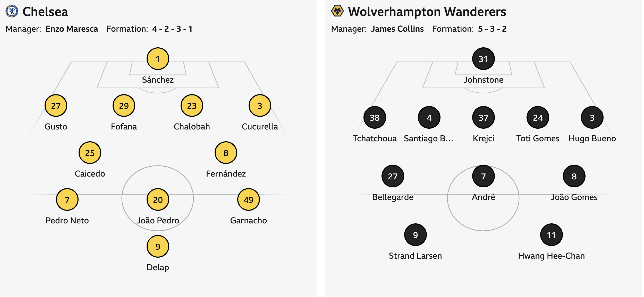
Task: Click the James Collins manager name
Action: point(397,29)
